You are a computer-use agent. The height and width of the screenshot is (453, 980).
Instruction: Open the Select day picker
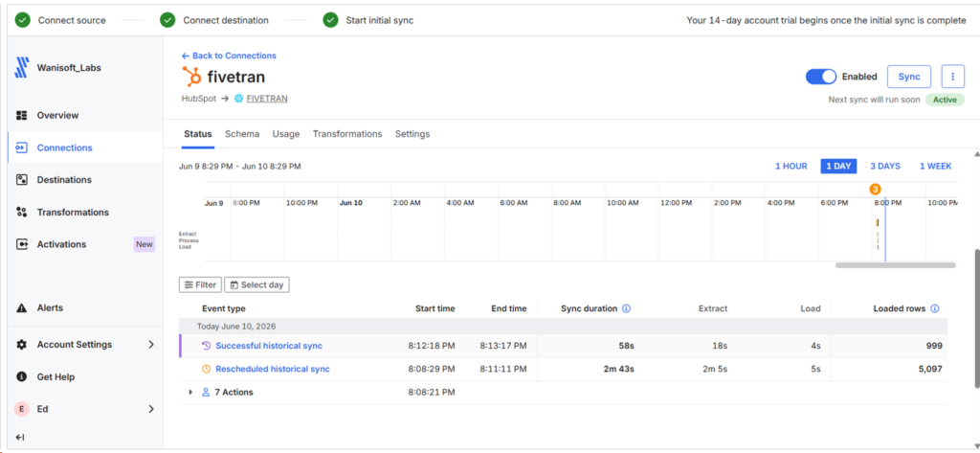(256, 284)
